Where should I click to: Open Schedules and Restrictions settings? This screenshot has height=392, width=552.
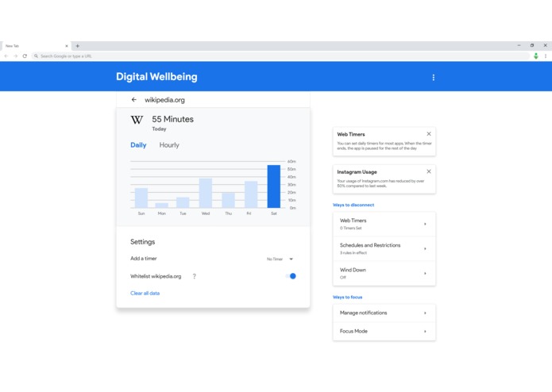pos(384,248)
